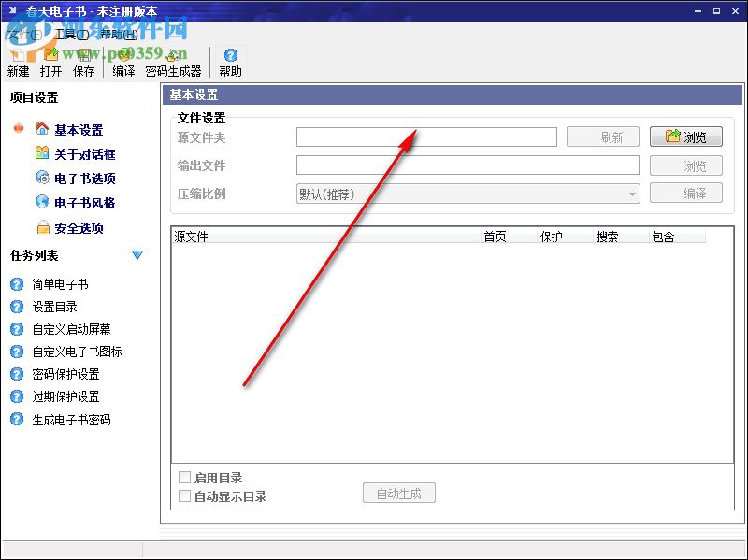This screenshot has height=560, width=748.
Task: Select 安全选项 in project settings
Action: point(79,228)
